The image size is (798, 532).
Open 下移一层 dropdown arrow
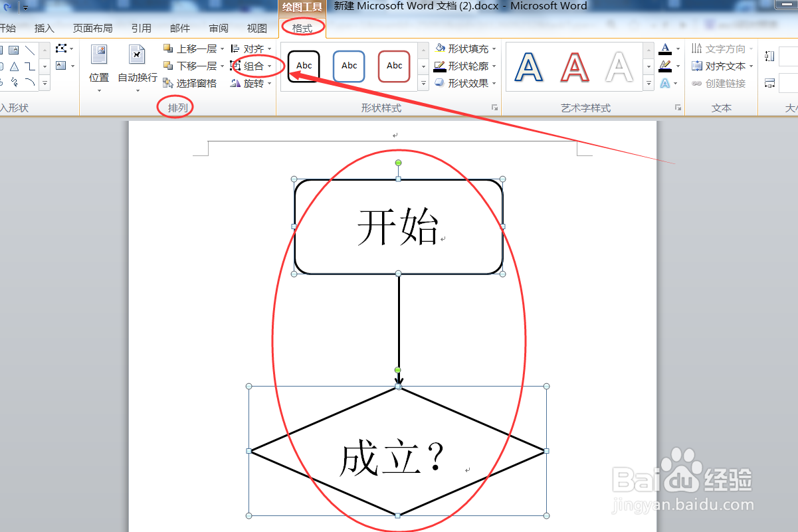[222, 66]
